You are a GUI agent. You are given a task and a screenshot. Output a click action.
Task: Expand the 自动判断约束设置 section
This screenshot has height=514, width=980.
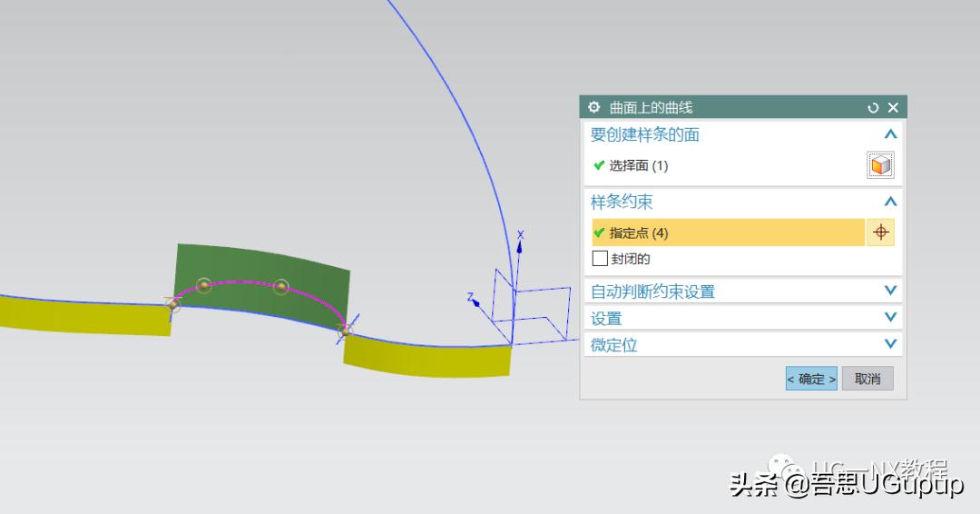[x=891, y=290]
